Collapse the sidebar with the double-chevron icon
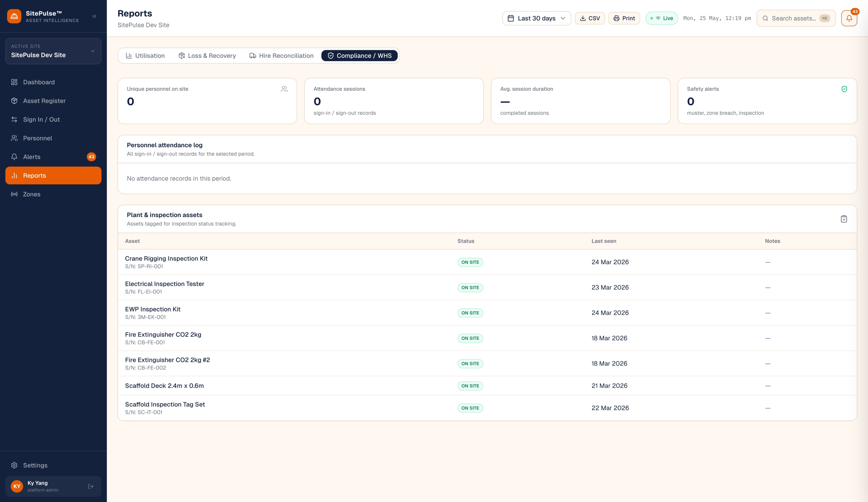868x502 pixels. tap(94, 16)
